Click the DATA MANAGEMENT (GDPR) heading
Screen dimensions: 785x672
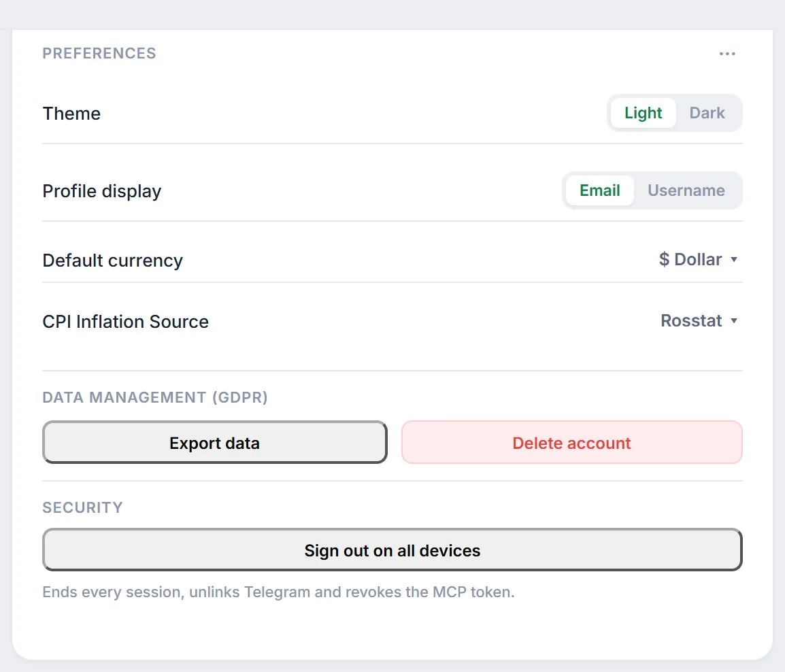[155, 397]
